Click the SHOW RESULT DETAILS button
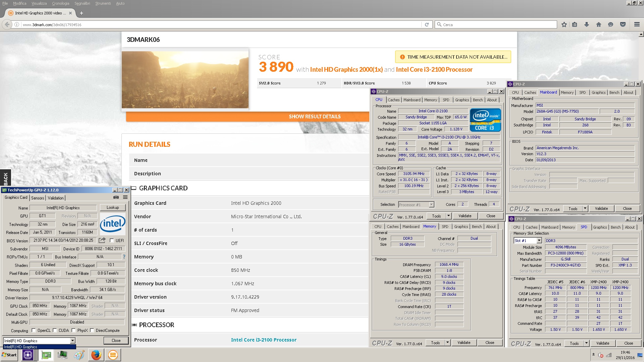The height and width of the screenshot is (362, 644). (315, 116)
